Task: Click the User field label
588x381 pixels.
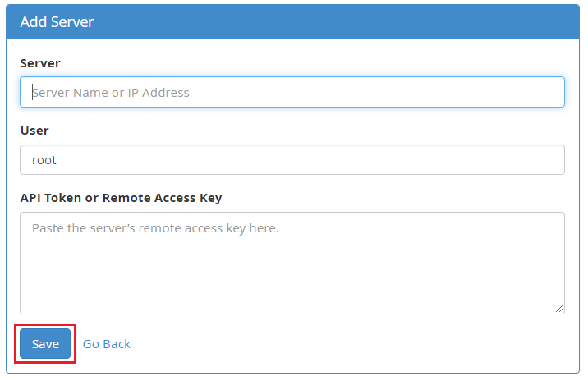Action: pos(34,131)
